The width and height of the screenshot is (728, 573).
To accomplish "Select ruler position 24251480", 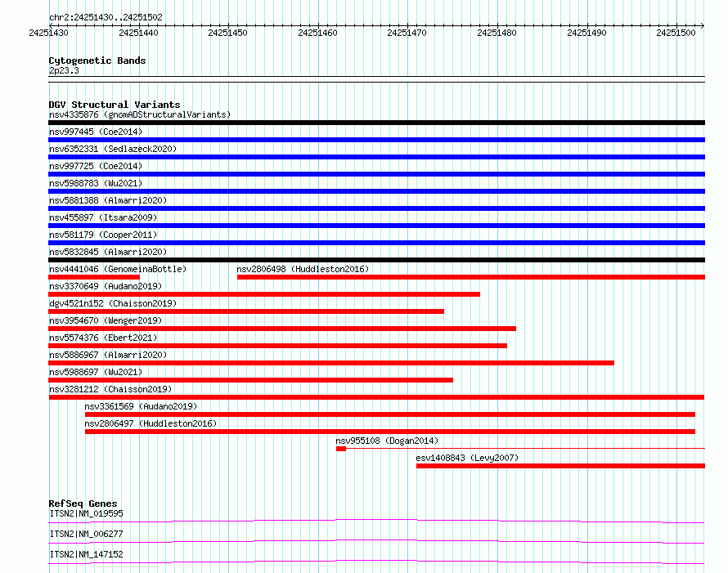I will point(497,33).
